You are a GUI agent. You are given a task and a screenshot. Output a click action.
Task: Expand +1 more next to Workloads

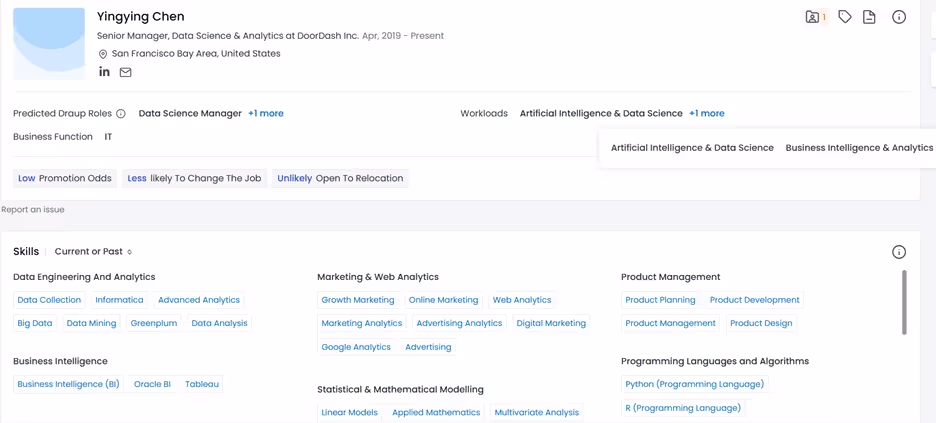707,113
